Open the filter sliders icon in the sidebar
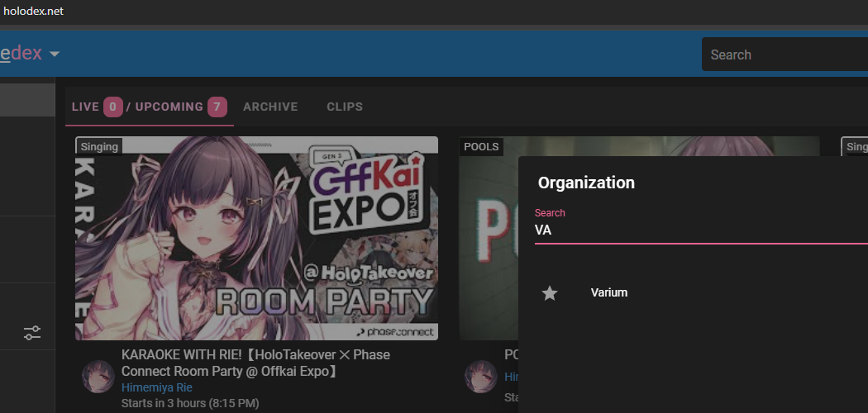The height and width of the screenshot is (413, 868). point(32,333)
